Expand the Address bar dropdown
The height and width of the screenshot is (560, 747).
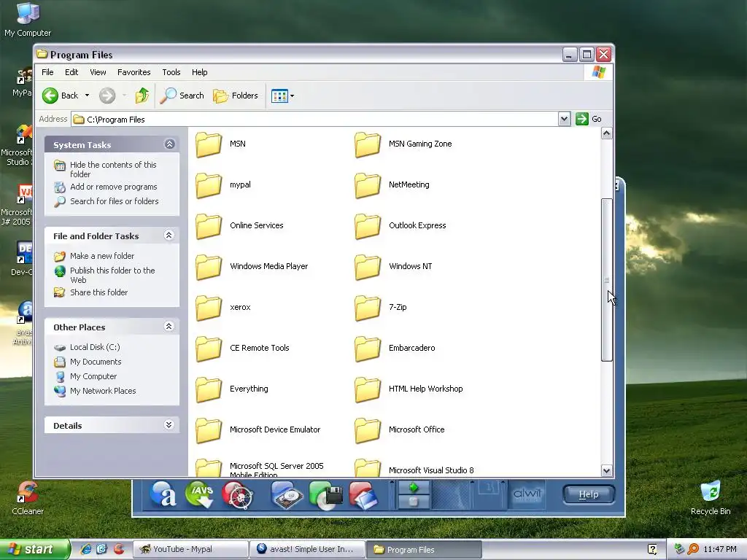click(564, 119)
